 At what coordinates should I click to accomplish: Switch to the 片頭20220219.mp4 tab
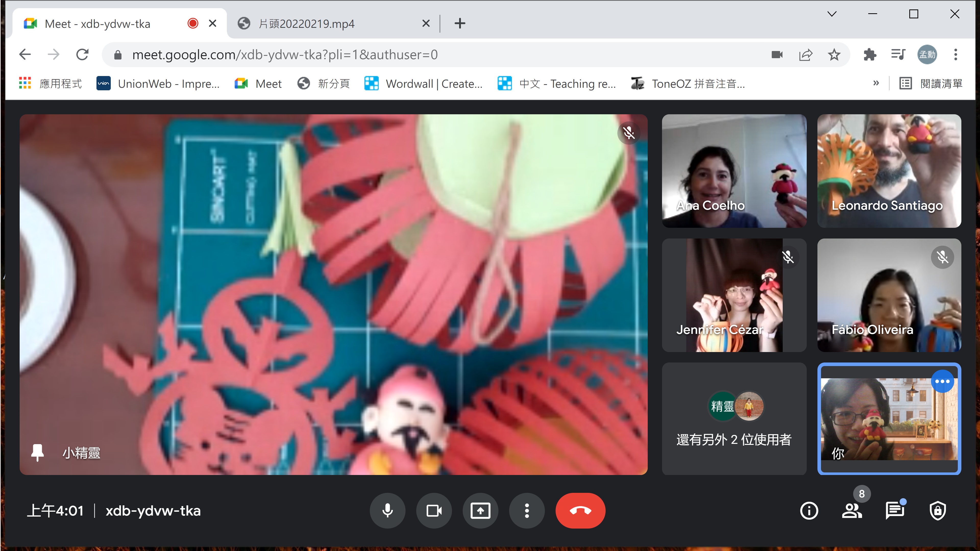306,23
